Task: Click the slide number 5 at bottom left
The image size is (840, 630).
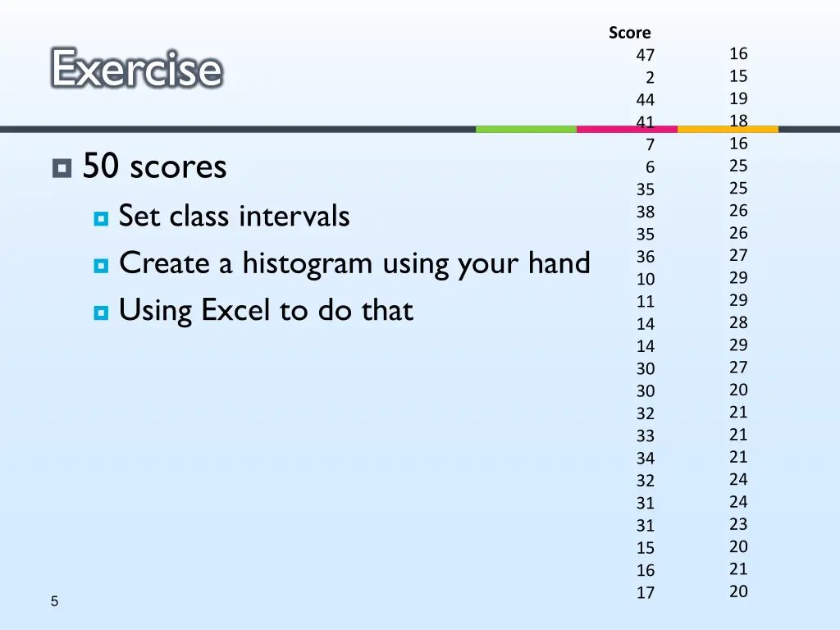Action: (x=55, y=601)
